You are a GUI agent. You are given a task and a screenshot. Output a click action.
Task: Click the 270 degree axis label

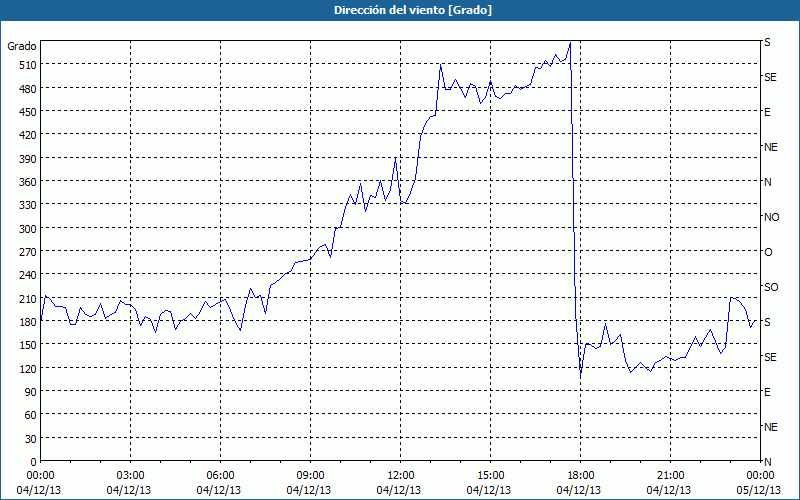point(28,252)
